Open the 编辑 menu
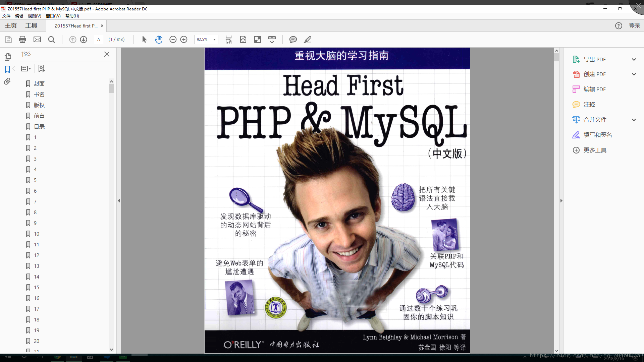The height and width of the screenshot is (362, 644). coord(19,16)
